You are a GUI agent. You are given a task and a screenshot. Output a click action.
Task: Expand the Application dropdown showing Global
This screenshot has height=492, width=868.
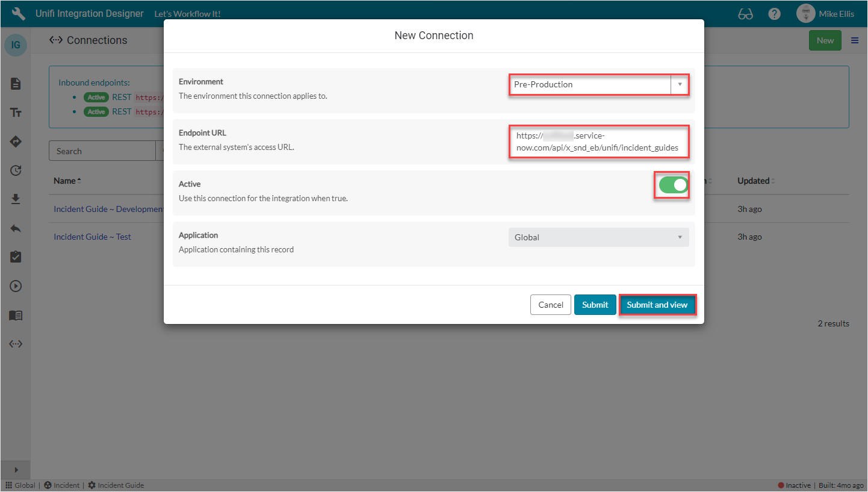click(679, 237)
